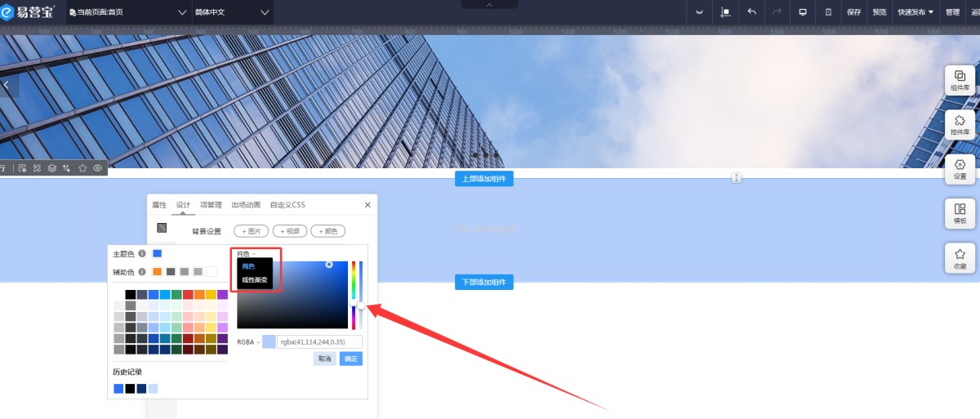Pick the light blue color from 历史记录

point(154,389)
